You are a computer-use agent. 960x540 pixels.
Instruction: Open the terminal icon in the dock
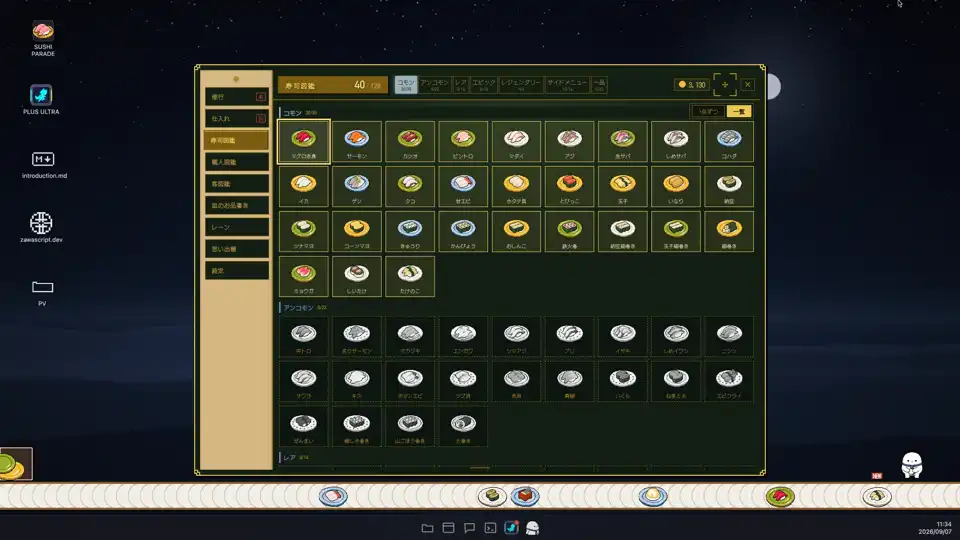click(490, 528)
